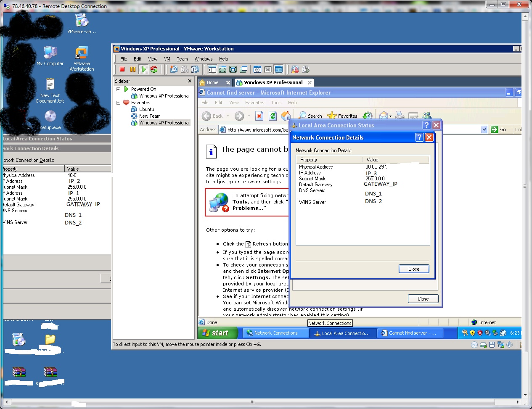Switch VMware to Unity mode
The height and width of the screenshot is (409, 532).
tap(244, 69)
